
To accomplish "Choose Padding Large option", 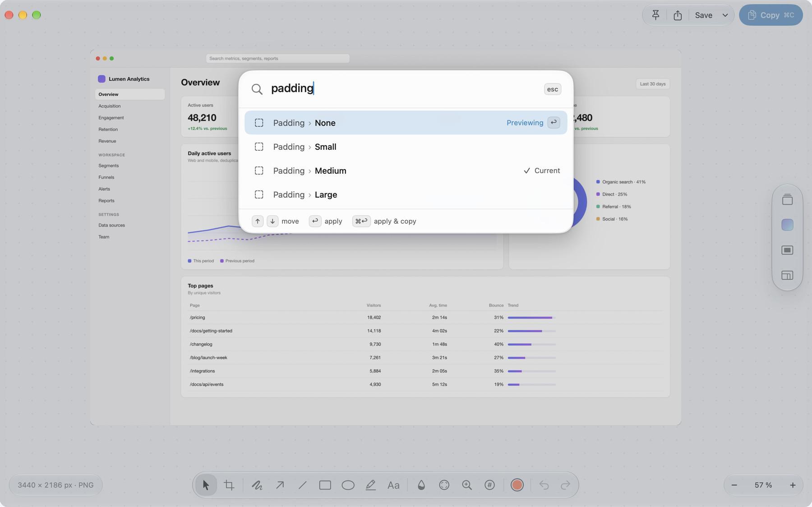I will 406,194.
